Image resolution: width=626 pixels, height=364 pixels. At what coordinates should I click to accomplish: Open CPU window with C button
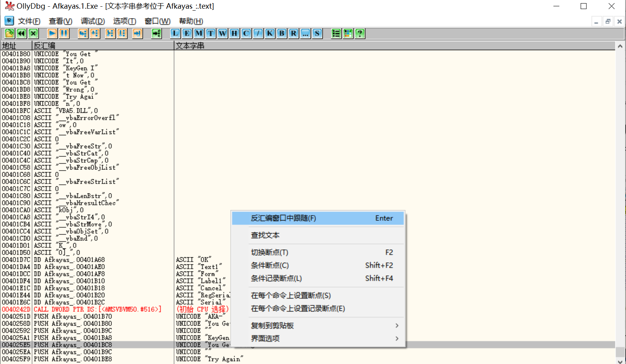click(246, 33)
